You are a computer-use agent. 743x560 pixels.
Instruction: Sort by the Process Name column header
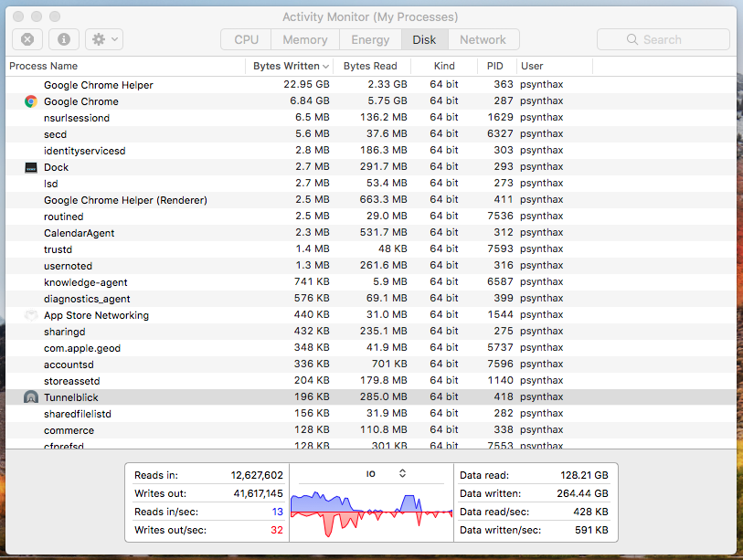125,66
